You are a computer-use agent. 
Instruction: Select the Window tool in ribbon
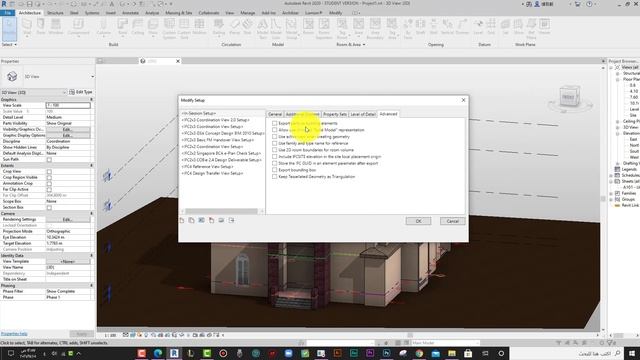[x=56, y=27]
